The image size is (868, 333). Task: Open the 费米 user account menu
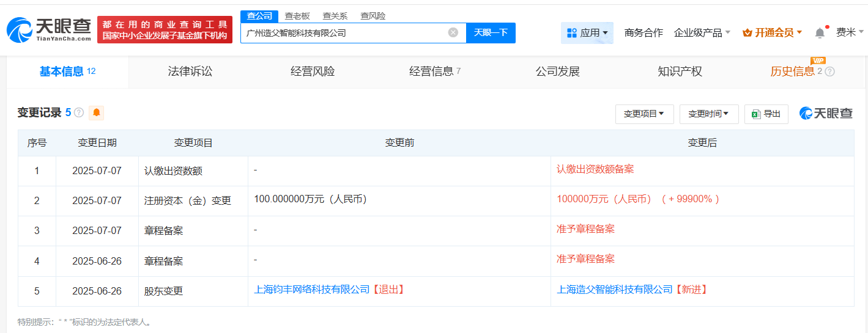pyautogui.click(x=850, y=32)
